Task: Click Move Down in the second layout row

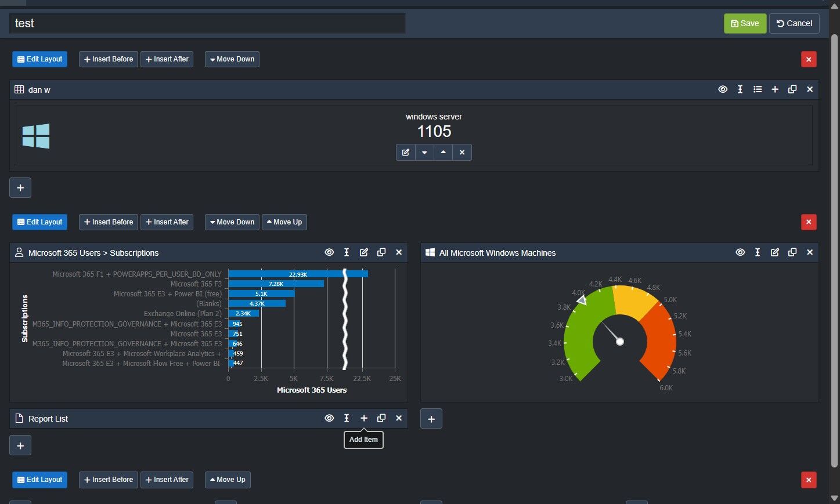Action: coord(232,222)
